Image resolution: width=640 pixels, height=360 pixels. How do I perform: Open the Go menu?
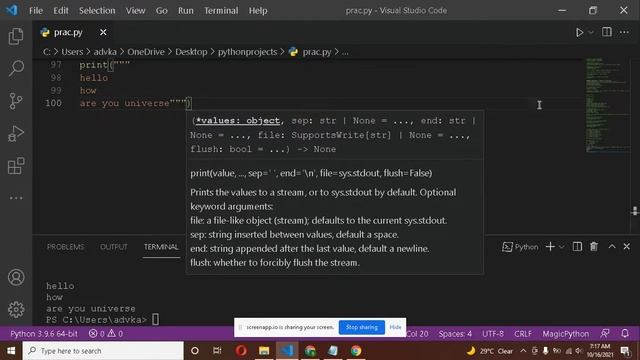pos(161,11)
